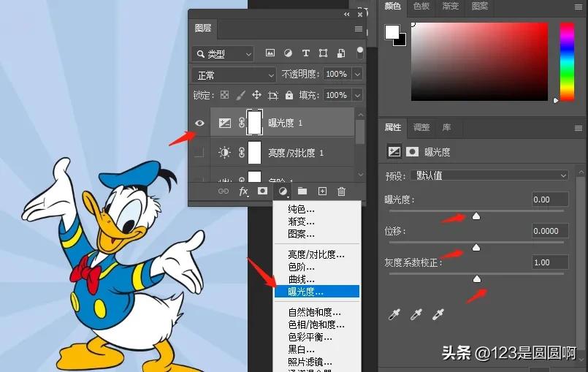Open the 属性 panel menu icon
The image size is (588, 372).
[579, 129]
